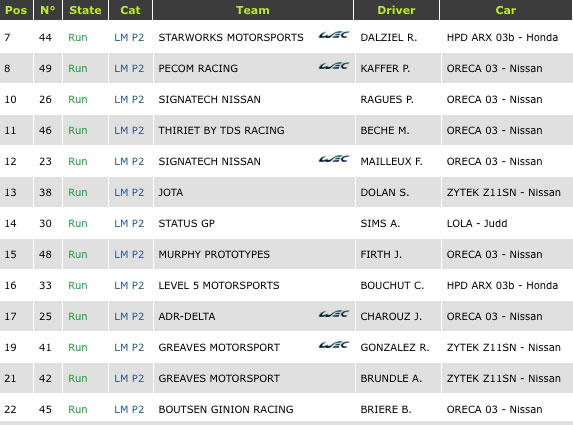Select Thiriet by TDS Racing team
The height and width of the screenshot is (425, 573).
pyautogui.click(x=221, y=130)
